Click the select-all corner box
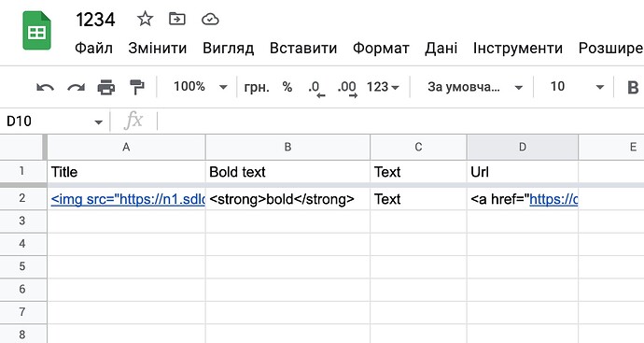This screenshot has height=343, width=644. [x=22, y=148]
